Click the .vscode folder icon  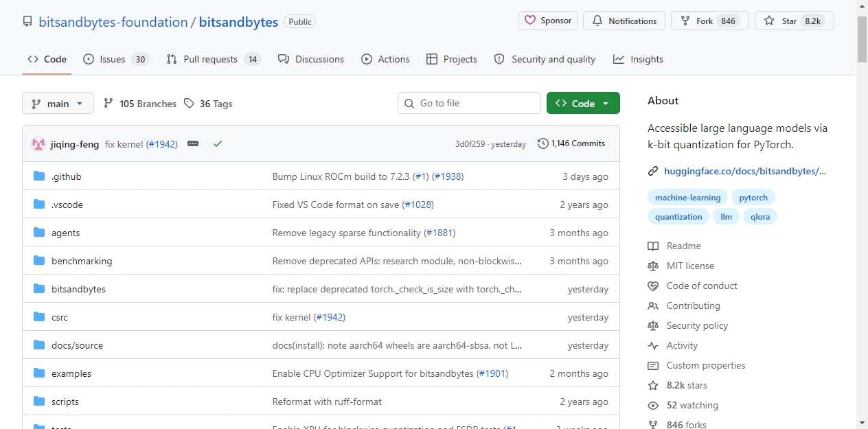[39, 205]
